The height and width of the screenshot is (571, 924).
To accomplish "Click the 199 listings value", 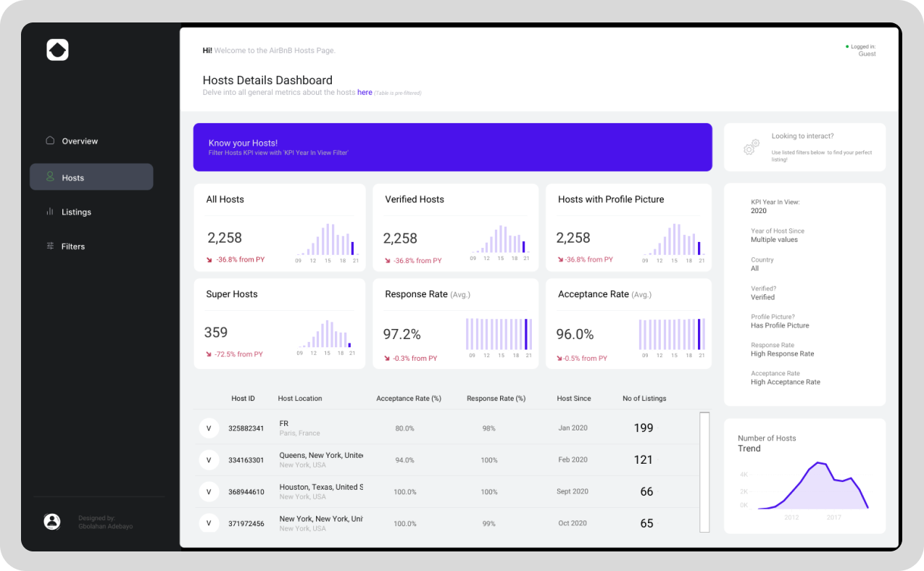I will tap(644, 428).
